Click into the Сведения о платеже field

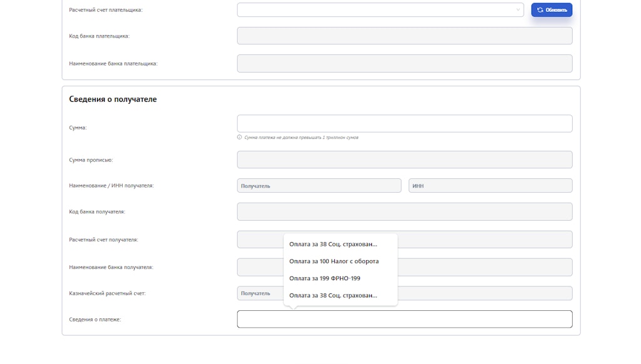405,319
